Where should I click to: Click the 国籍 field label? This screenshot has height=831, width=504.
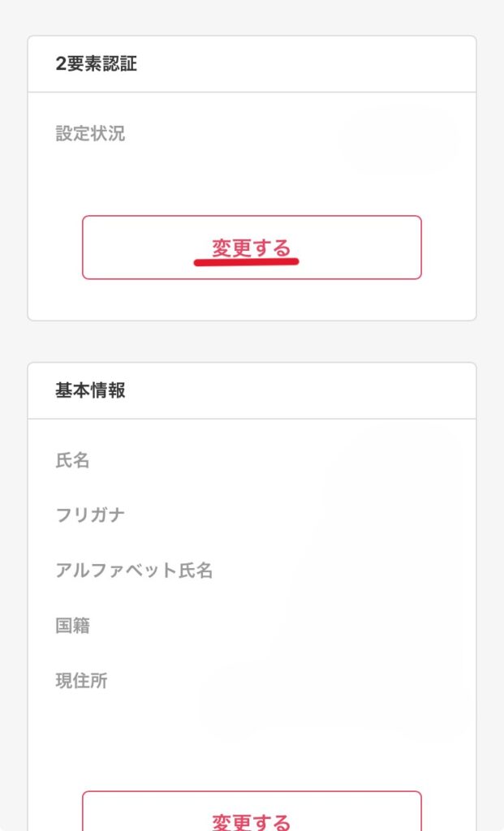point(72,626)
